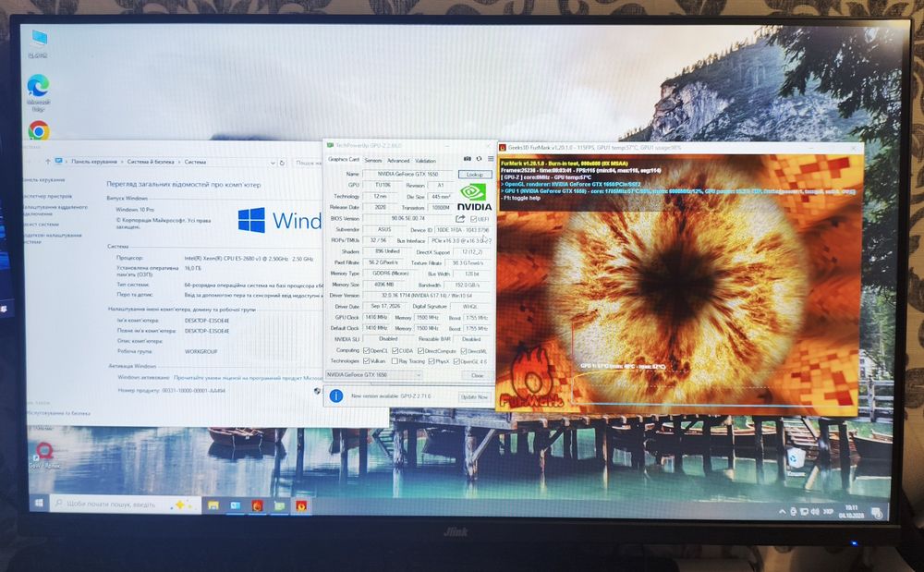Click the Up arrow in System window
Viewport: 924px width, 572px height.
(x=48, y=162)
